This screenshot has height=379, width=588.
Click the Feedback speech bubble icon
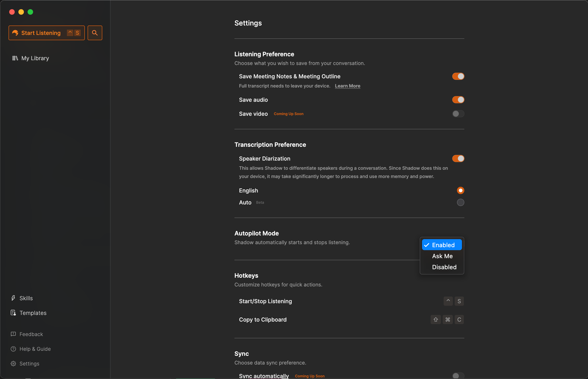[x=13, y=334]
